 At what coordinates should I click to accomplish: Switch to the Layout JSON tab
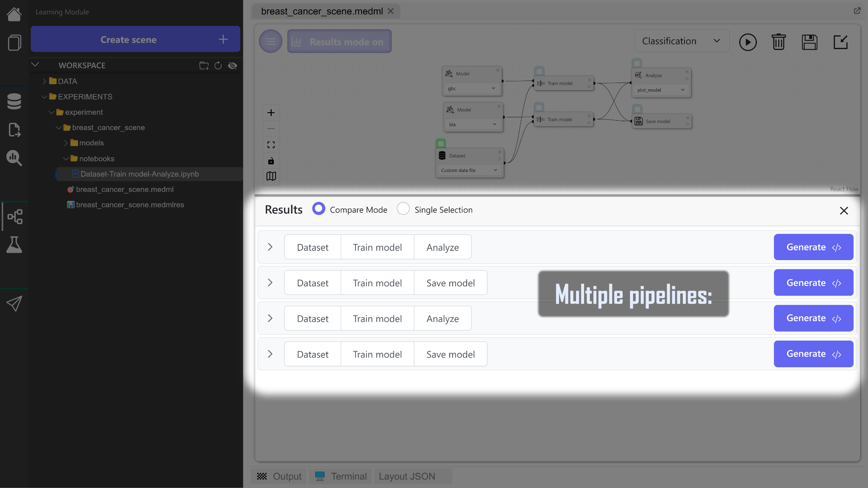click(x=407, y=476)
